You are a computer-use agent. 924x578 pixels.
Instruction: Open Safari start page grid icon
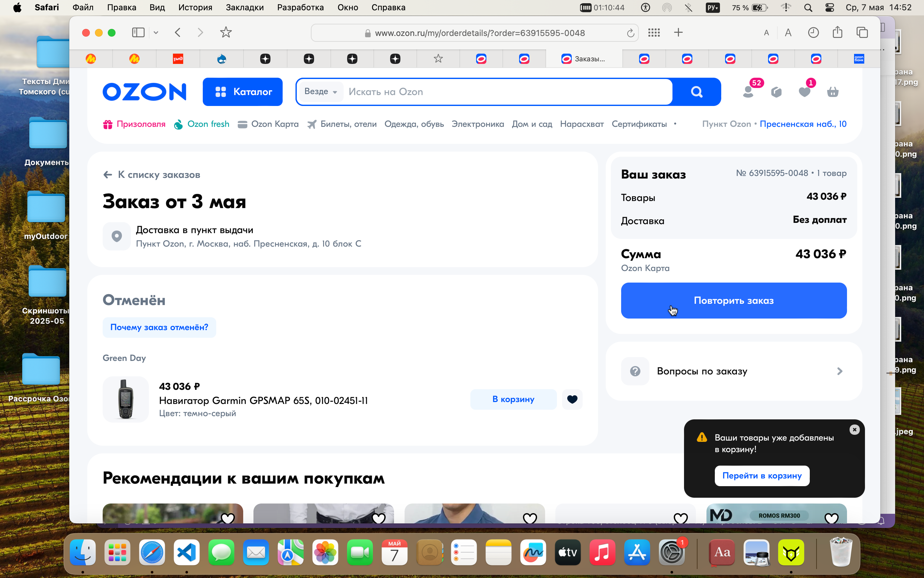pyautogui.click(x=654, y=32)
